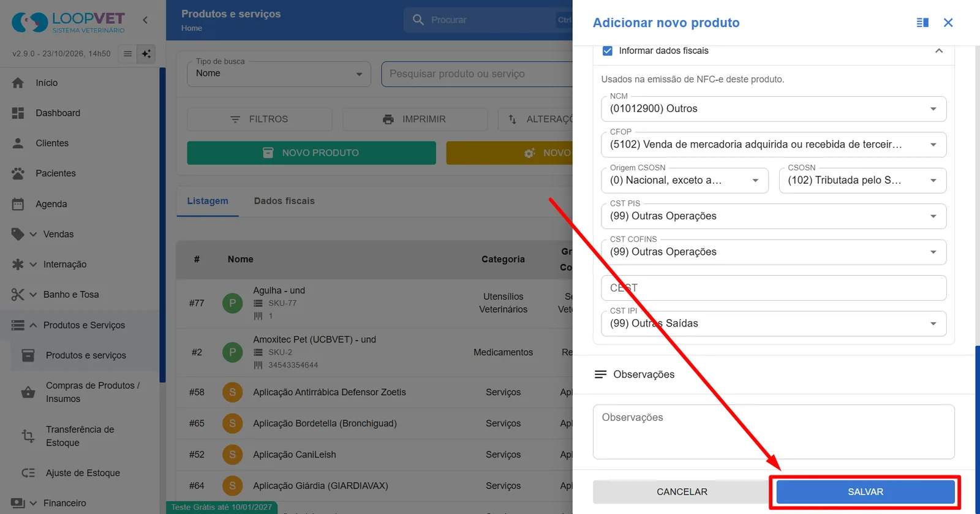Open Produtos e serviços submenu item
The image size is (980, 514).
tap(85, 355)
